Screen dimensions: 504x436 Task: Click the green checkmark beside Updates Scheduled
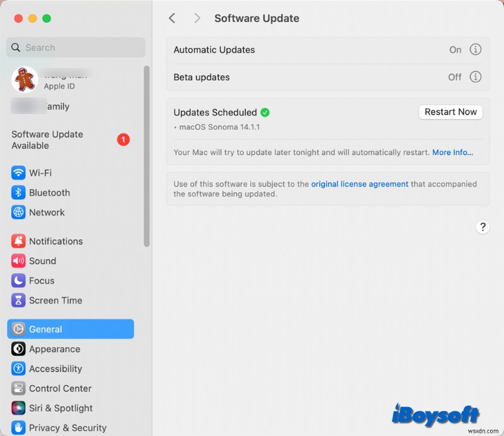pos(265,112)
